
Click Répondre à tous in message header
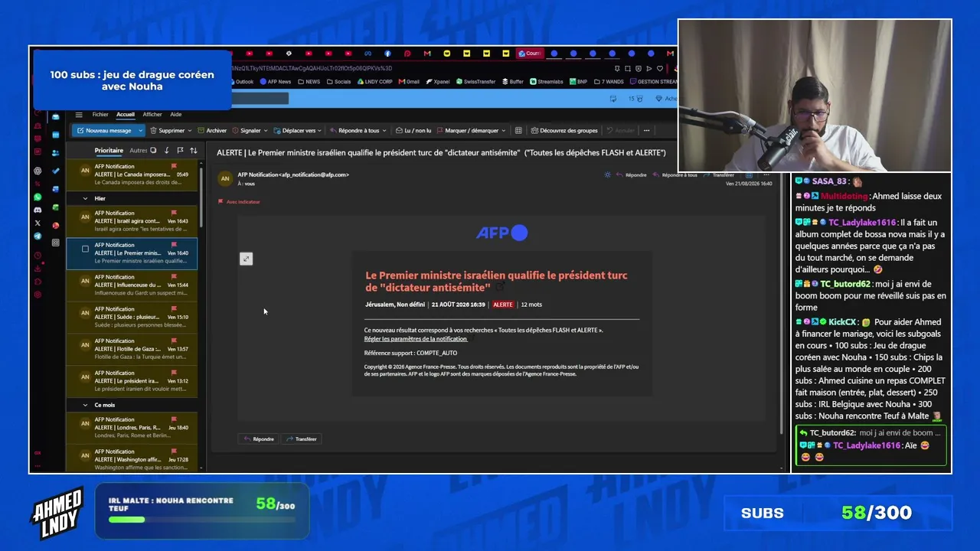click(675, 175)
